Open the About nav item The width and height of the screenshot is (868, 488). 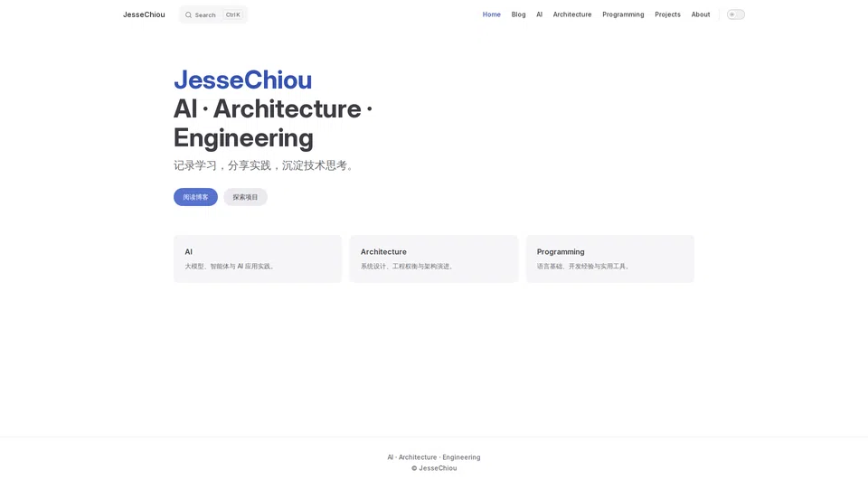point(701,14)
